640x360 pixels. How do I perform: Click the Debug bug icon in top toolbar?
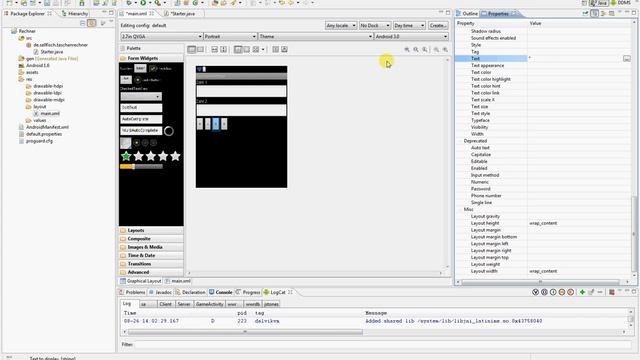[x=130, y=3]
